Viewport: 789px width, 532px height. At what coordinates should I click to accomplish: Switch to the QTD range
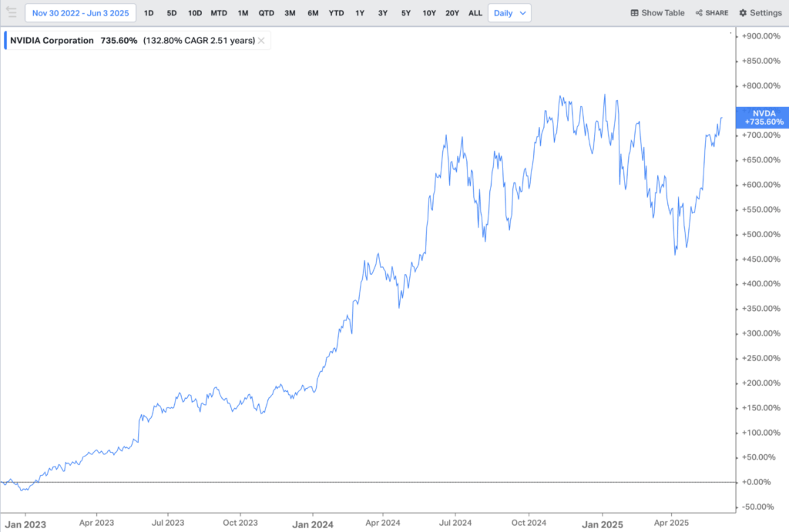(x=266, y=13)
